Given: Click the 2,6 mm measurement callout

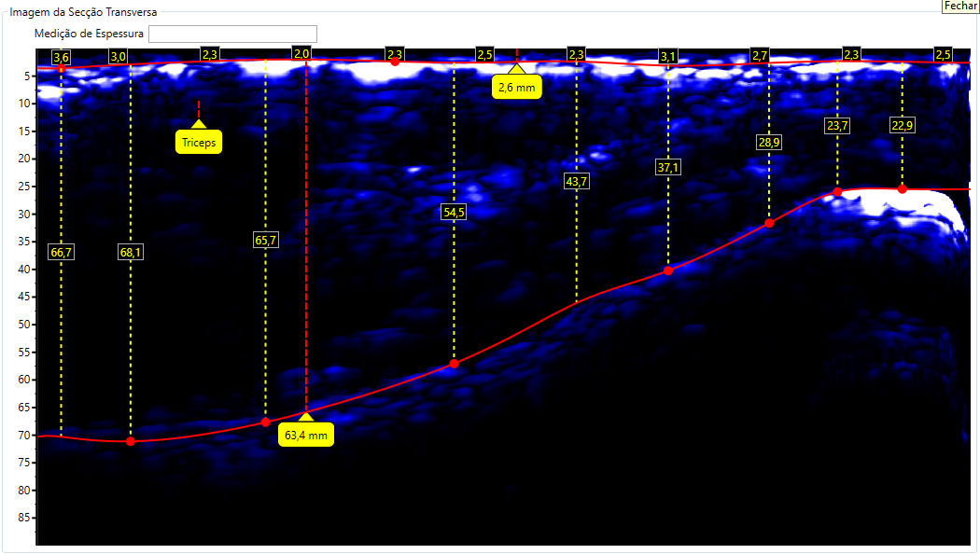Looking at the screenshot, I should click(x=516, y=87).
